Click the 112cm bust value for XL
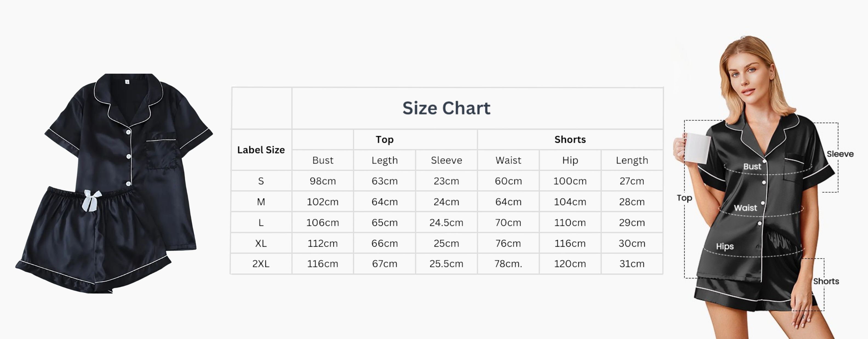 [322, 243]
